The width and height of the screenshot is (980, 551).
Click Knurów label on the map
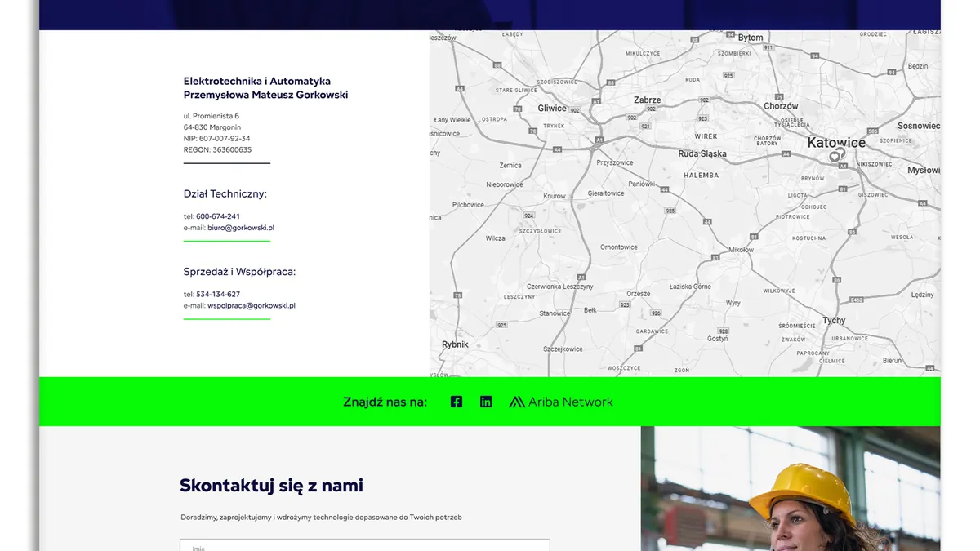pyautogui.click(x=555, y=196)
